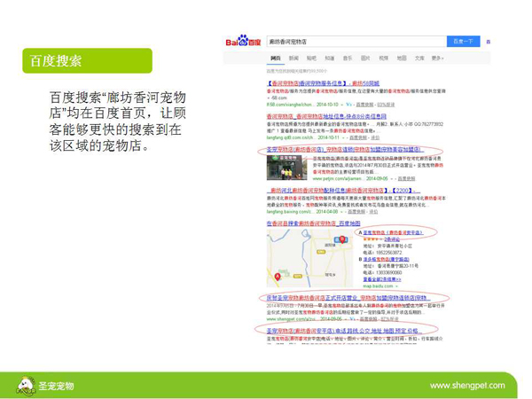Switch to the 新闻 search tab
Viewport: 532px width, 399px height.
tap(293, 58)
